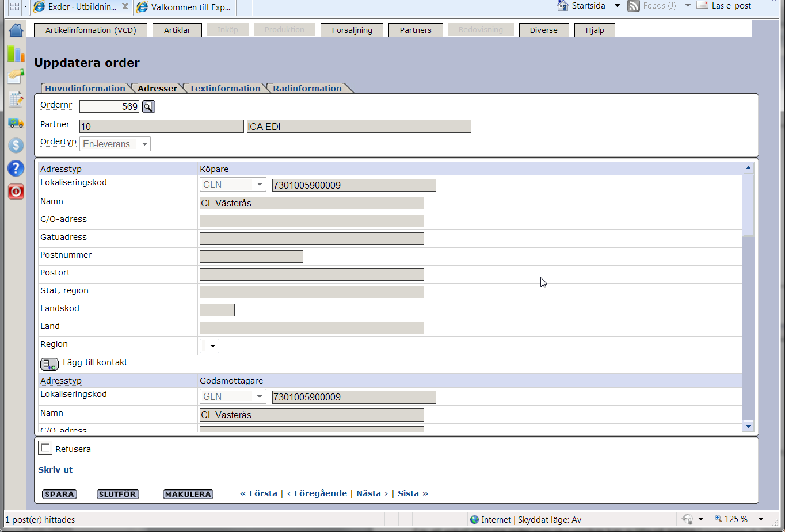The image size is (785, 532).
Task: Open the Partners menu
Action: 416,30
